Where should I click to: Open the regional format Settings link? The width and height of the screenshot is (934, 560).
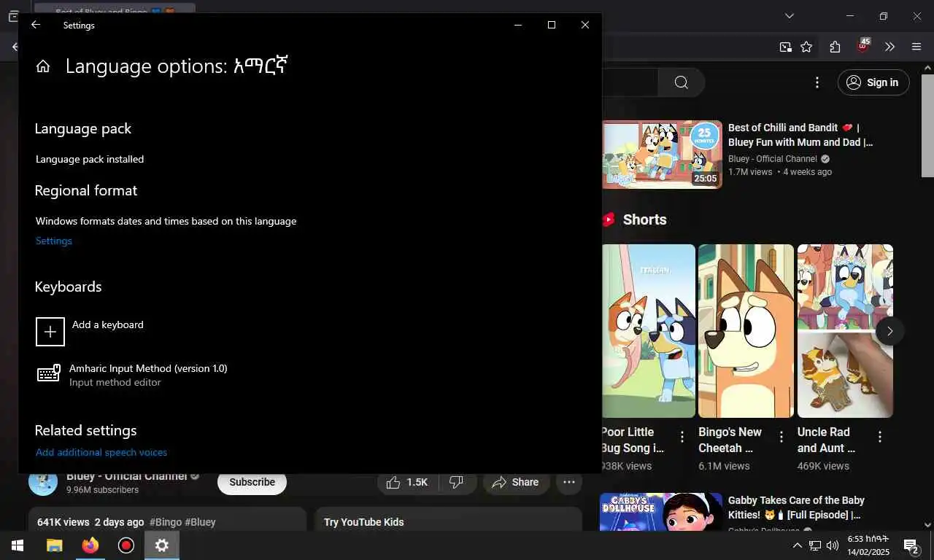54,241
